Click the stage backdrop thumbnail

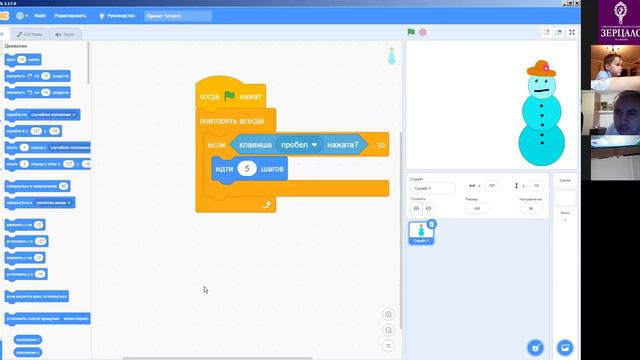[565, 198]
